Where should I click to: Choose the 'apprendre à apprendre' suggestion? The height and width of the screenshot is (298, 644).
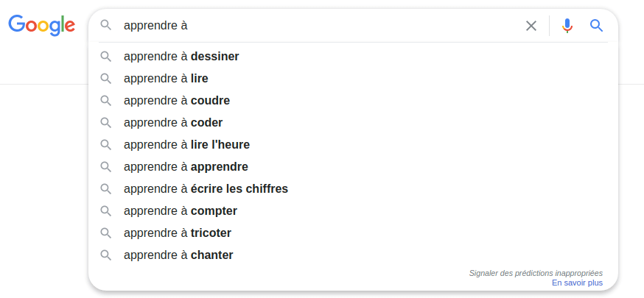[186, 167]
